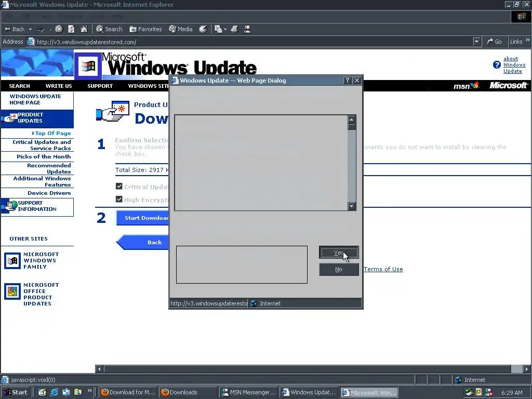This screenshot has height=399, width=532.
Task: Click the fourth quick launch icon with magnifier
Action: [x=78, y=392]
